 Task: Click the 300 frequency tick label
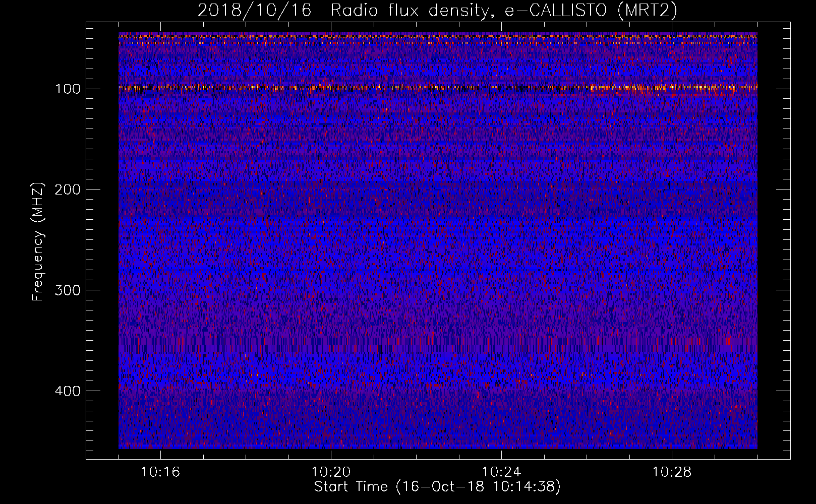67,290
